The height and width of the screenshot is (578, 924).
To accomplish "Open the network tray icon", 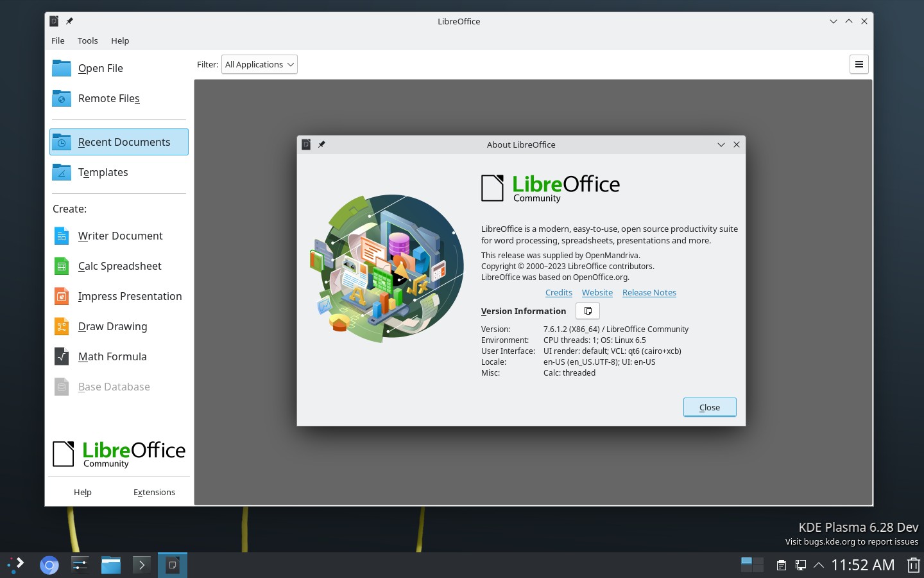I will (800, 565).
